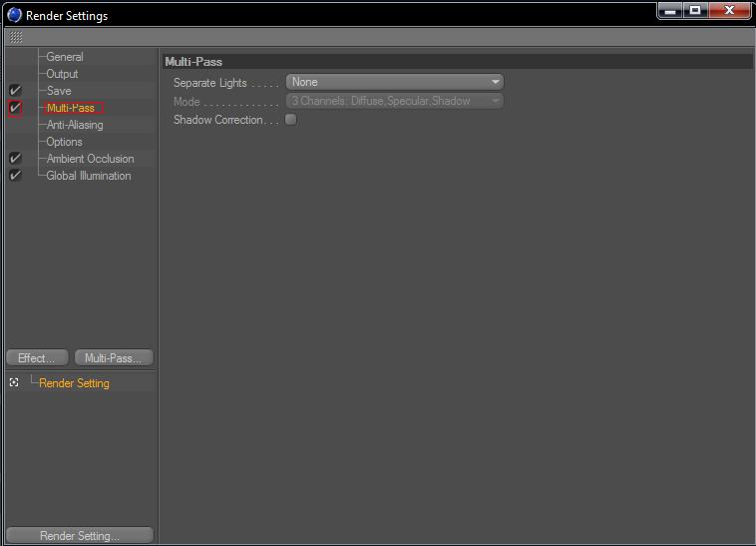
Task: Click the Effect... button
Action: click(x=38, y=358)
